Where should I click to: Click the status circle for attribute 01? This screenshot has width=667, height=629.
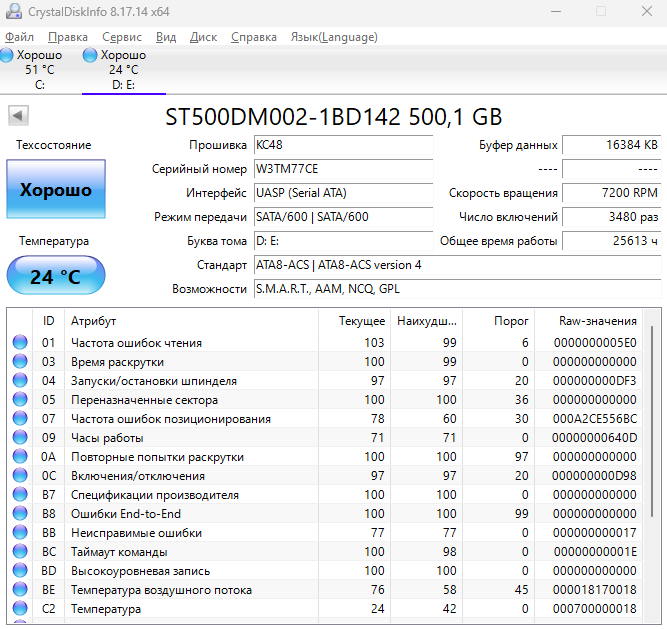pos(20,342)
